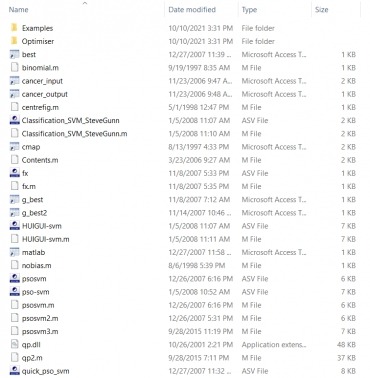Select the file name fx.m
The height and width of the screenshot is (378, 370).
29,186
